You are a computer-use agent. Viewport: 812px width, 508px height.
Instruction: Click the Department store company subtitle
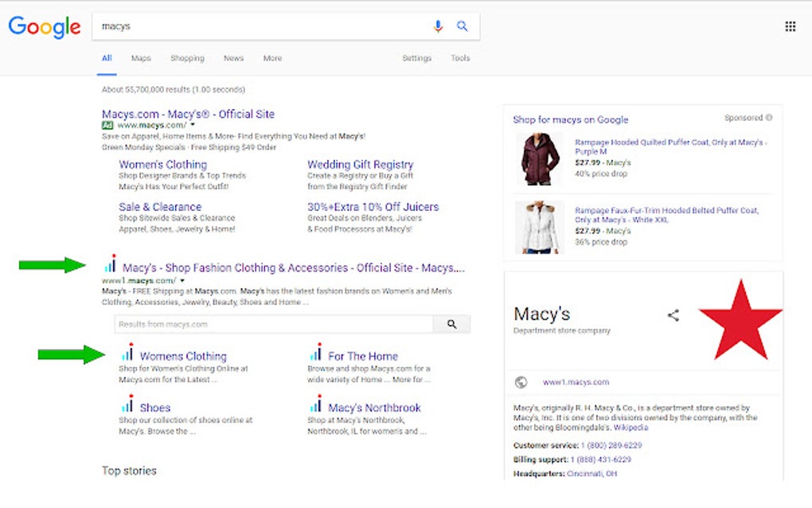coord(562,330)
